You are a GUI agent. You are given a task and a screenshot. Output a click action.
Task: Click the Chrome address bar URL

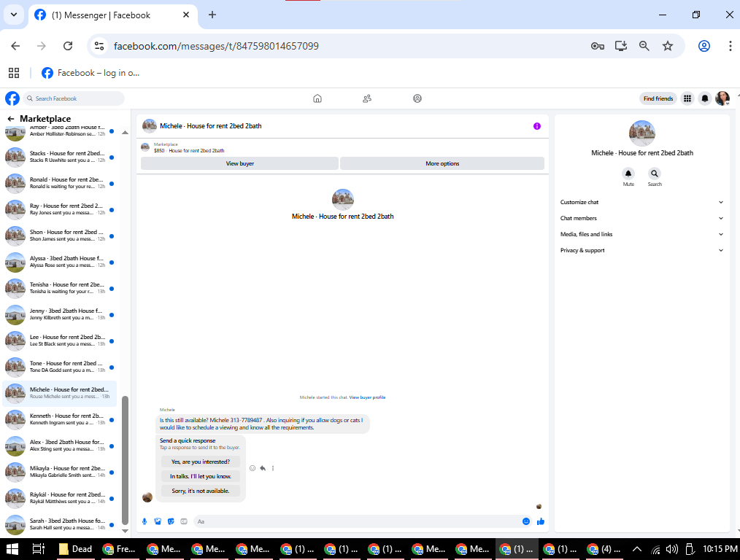(x=216, y=46)
